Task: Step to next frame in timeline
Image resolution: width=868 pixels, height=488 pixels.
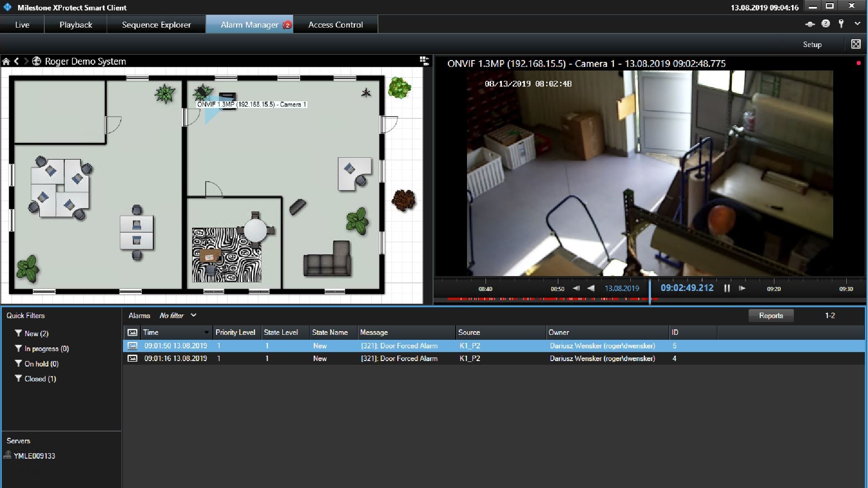Action: click(742, 288)
